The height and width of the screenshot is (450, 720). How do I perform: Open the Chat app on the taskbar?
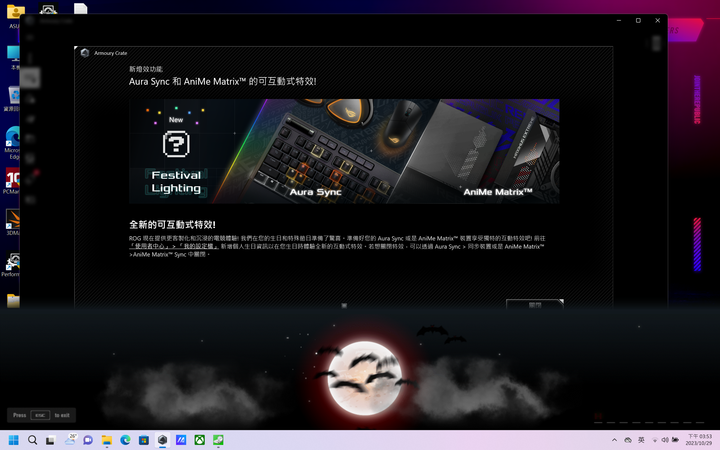tap(88, 440)
